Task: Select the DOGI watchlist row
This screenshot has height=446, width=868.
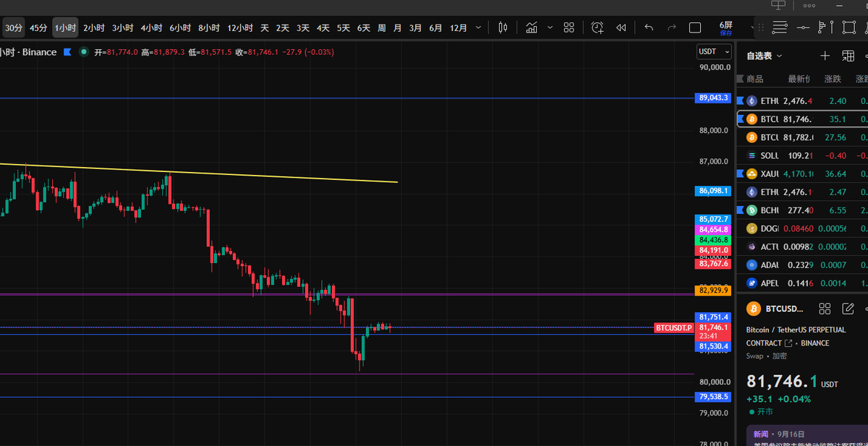Action: click(802, 228)
